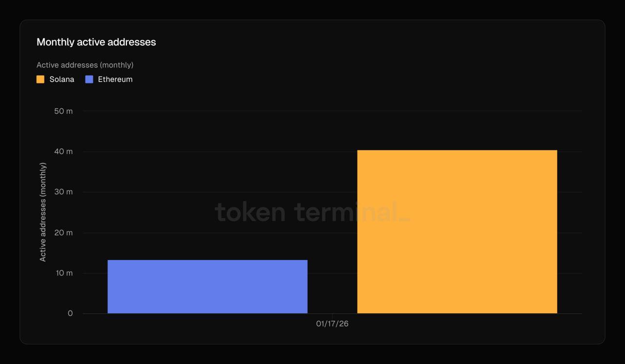The image size is (625, 364).
Task: Click the 0 value axis label
Action: pyautogui.click(x=70, y=313)
